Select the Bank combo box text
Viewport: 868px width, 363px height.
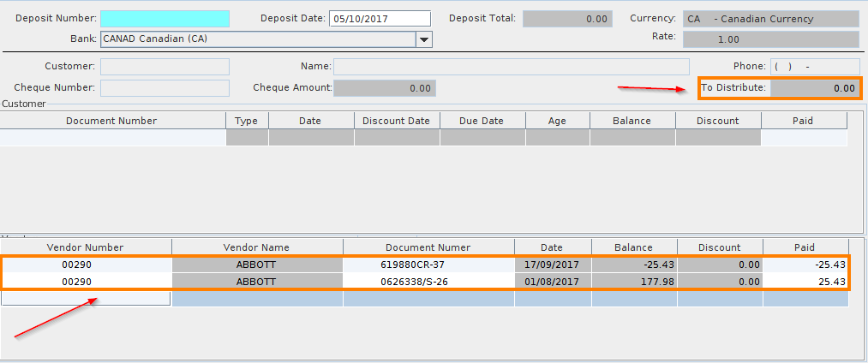click(257, 39)
